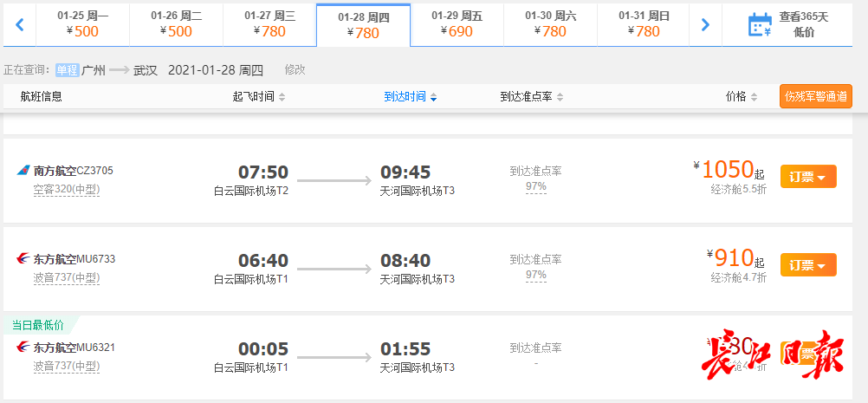This screenshot has height=403, width=868.
Task: Select the 01-28 Thursday date tab
Action: click(x=364, y=25)
